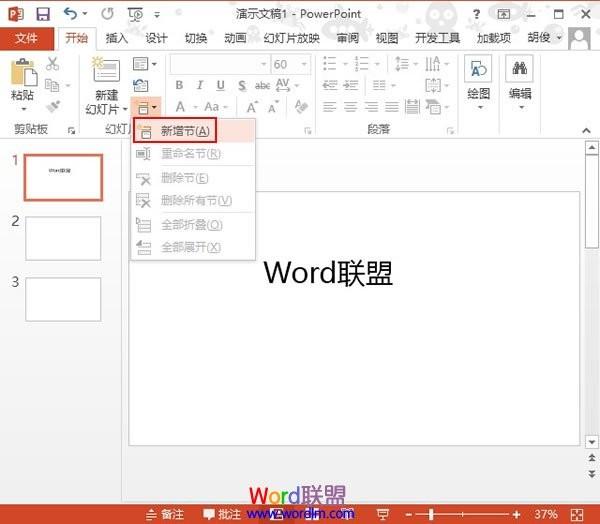
Task: Center align the text
Action: coord(350,107)
